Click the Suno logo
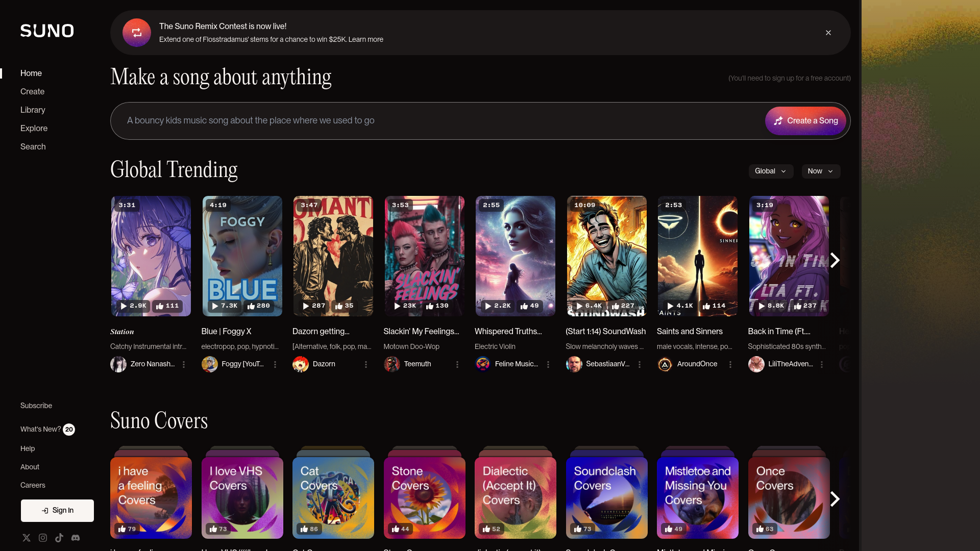The height and width of the screenshot is (551, 980). 47,31
